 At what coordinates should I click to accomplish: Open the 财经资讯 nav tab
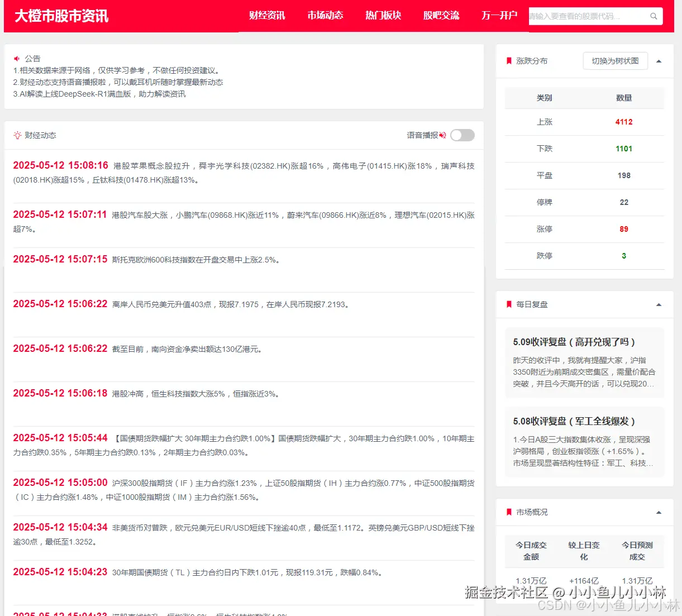(267, 16)
